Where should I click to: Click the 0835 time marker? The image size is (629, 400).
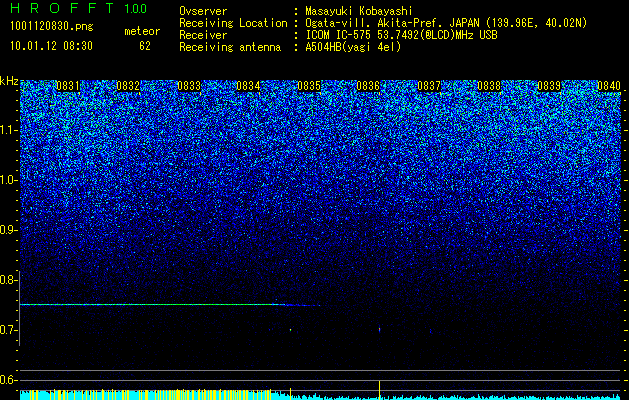click(309, 86)
